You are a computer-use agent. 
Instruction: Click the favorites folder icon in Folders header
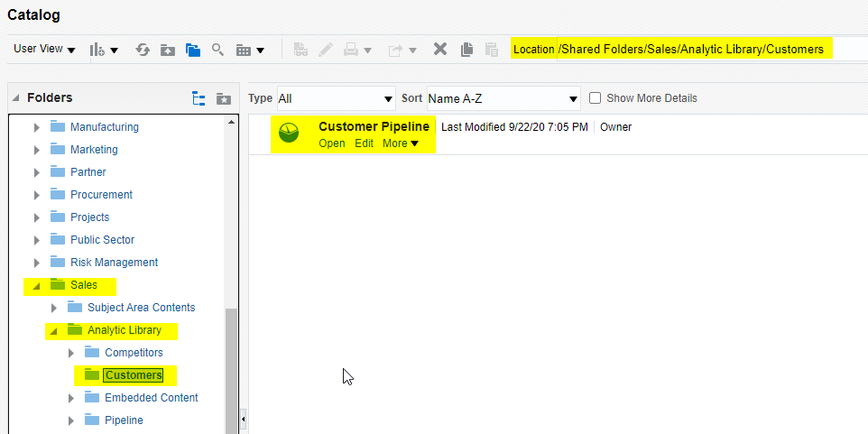pos(223,98)
